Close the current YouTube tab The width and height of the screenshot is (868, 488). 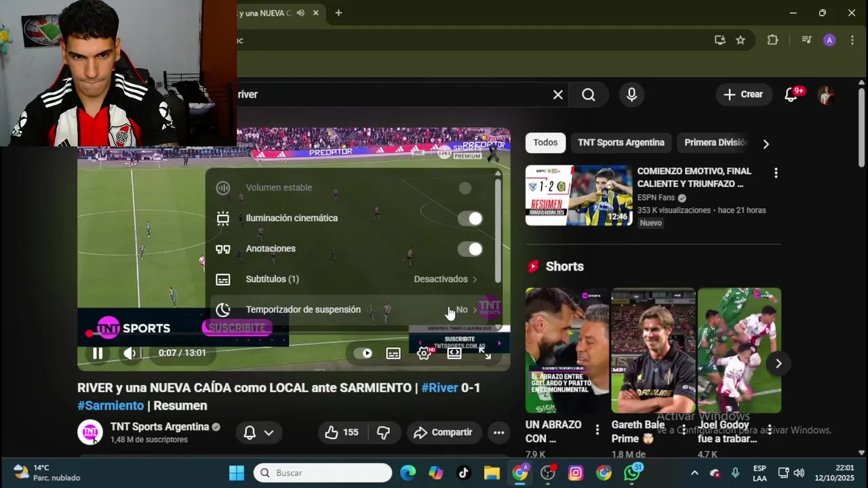315,13
